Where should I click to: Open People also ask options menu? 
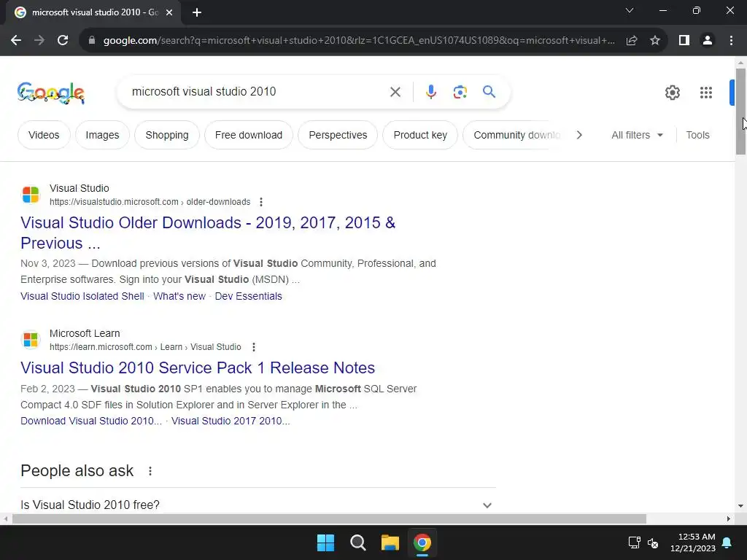click(x=150, y=471)
